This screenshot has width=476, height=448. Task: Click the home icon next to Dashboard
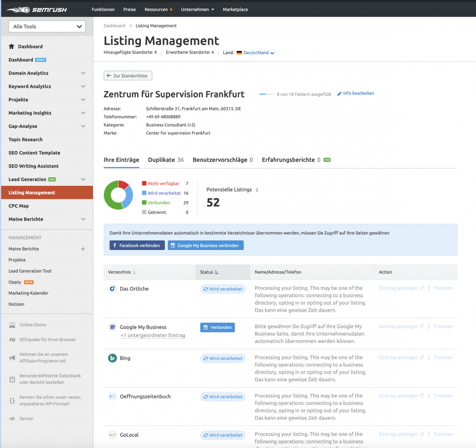coord(11,47)
